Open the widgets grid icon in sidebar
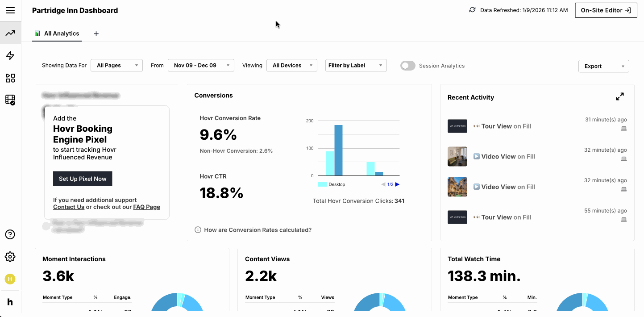This screenshot has height=317, width=644. tap(10, 78)
